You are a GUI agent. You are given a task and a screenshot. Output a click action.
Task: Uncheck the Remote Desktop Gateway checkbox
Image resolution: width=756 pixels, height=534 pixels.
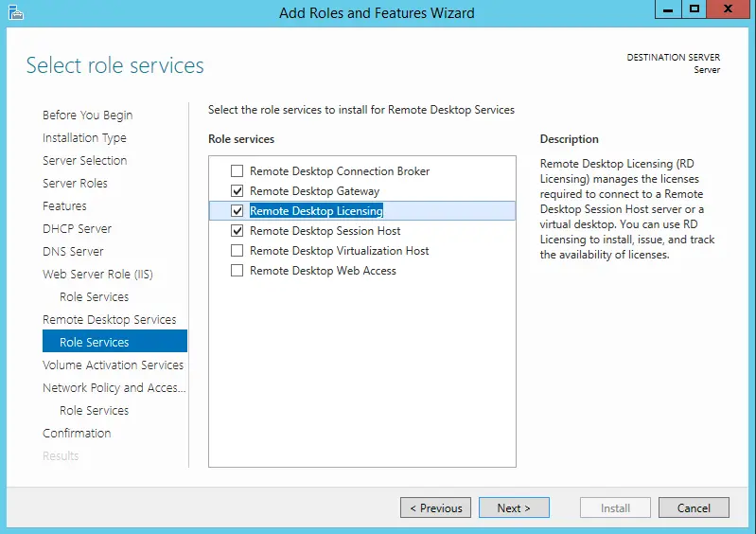(x=237, y=191)
